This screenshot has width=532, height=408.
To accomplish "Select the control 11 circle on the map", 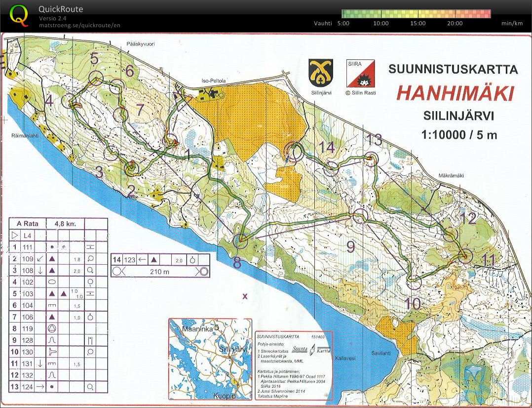I will coord(464,256).
